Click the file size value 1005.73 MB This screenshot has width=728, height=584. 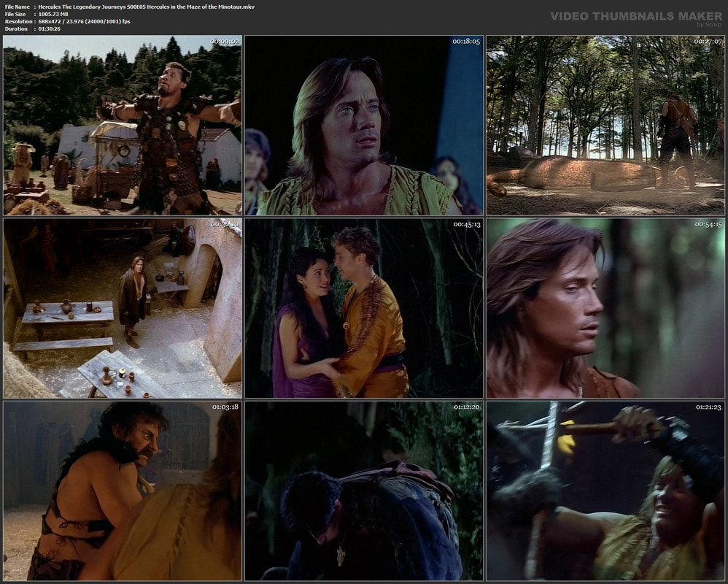pos(53,14)
